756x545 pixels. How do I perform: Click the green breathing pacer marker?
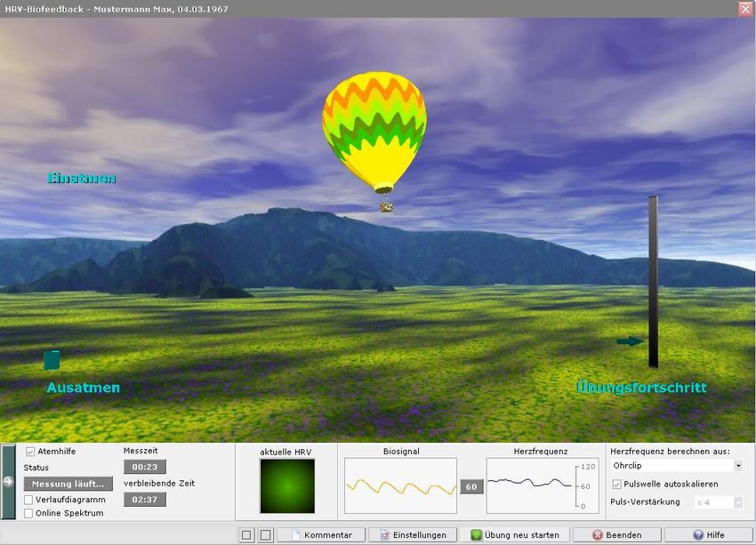pos(52,360)
